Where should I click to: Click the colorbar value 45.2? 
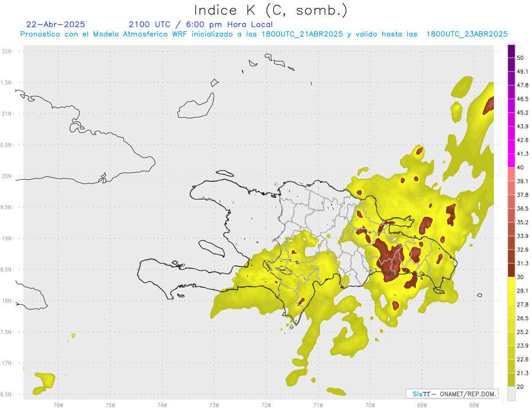click(523, 113)
